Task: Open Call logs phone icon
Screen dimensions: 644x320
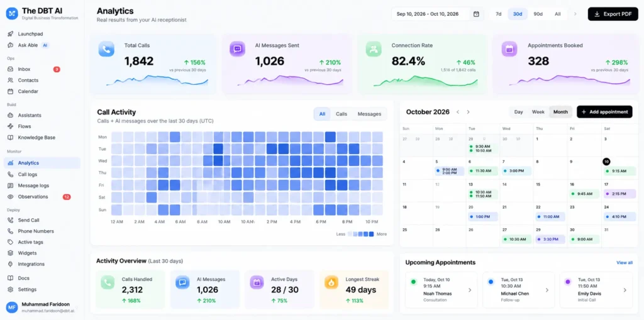Action: [x=11, y=175]
